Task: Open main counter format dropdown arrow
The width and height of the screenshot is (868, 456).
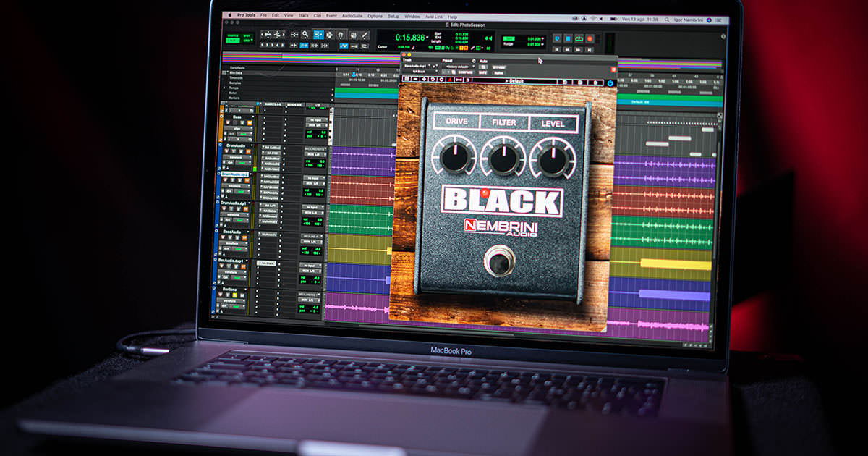Action: 427,37
